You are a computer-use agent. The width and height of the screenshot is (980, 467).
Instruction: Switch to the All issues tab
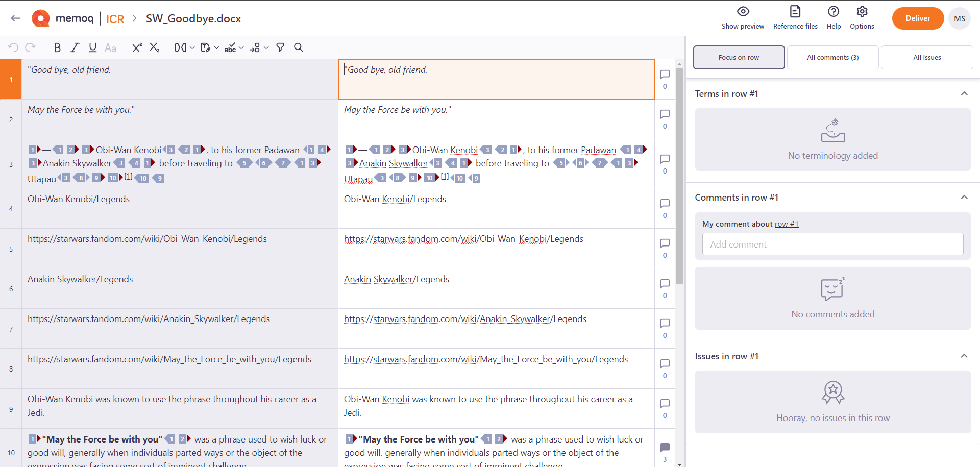click(927, 57)
